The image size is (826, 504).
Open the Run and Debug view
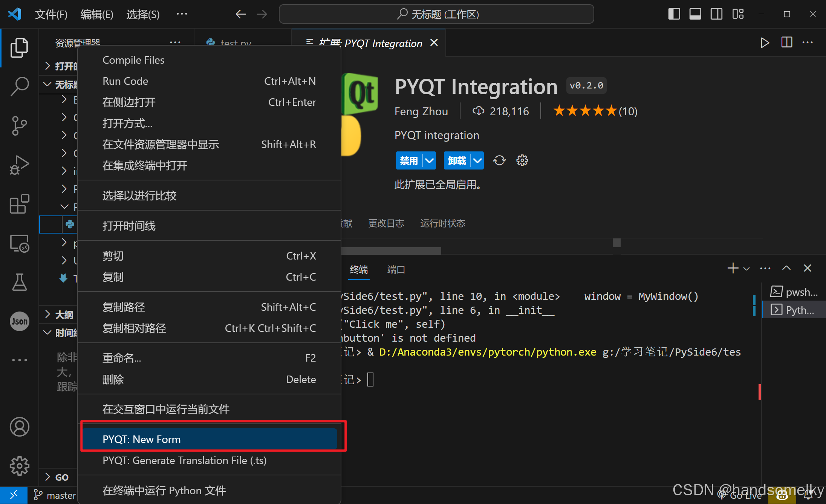point(19,165)
